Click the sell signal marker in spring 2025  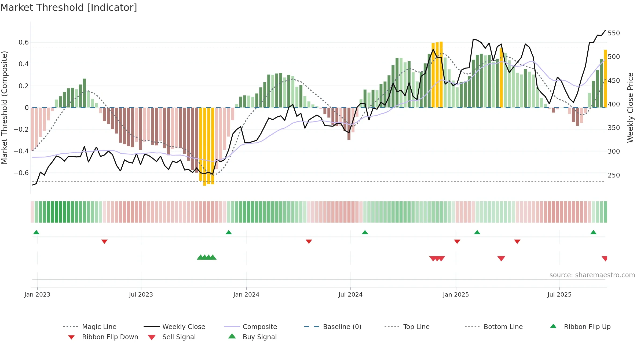click(501, 259)
